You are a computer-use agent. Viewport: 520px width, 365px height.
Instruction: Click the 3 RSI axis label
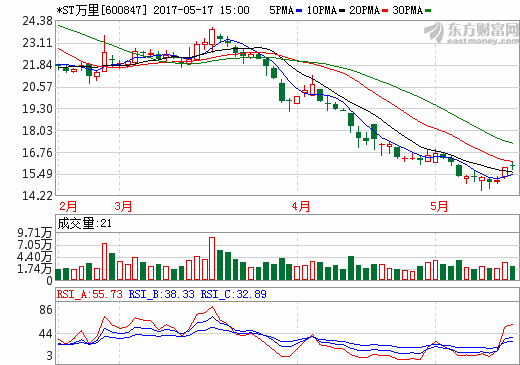[50, 356]
